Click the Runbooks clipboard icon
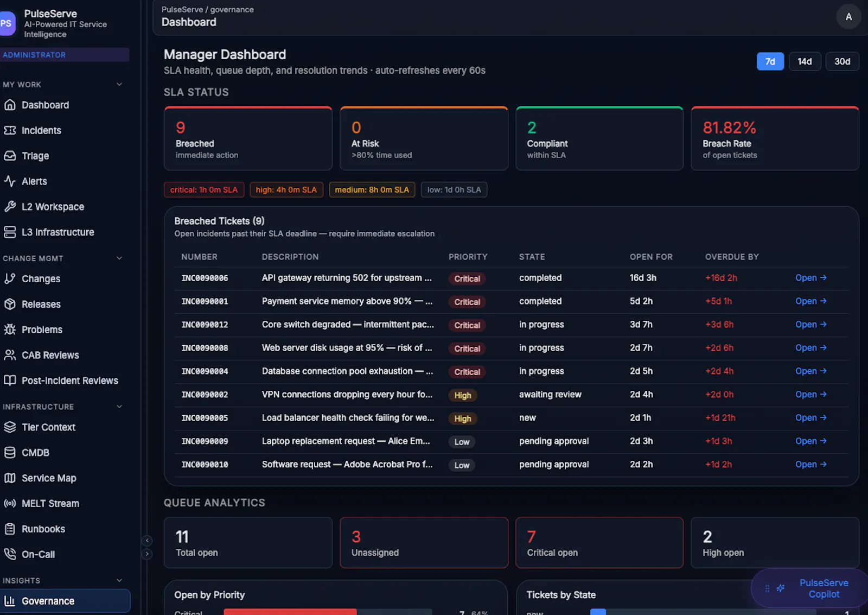 point(10,529)
